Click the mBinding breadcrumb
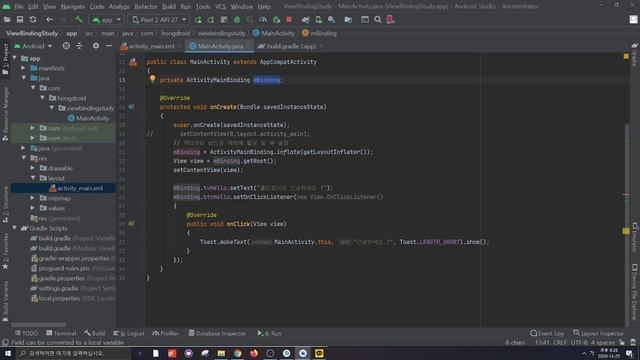The width and height of the screenshot is (640, 360). [x=319, y=33]
